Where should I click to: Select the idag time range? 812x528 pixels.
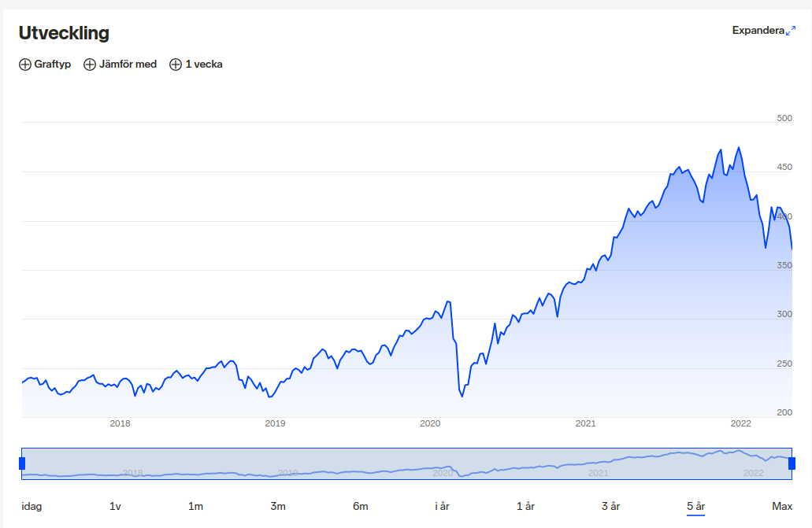tap(32, 506)
